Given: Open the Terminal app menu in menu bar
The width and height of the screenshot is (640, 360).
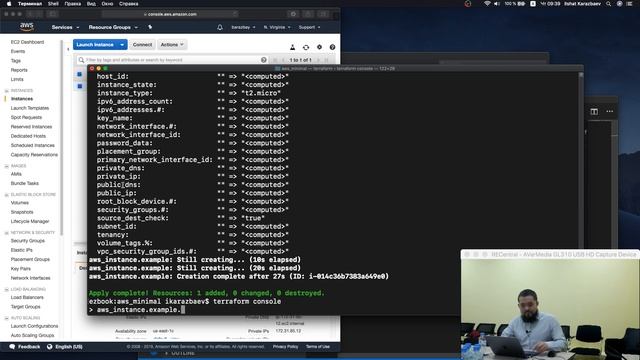Looking at the screenshot, I should point(30,4).
